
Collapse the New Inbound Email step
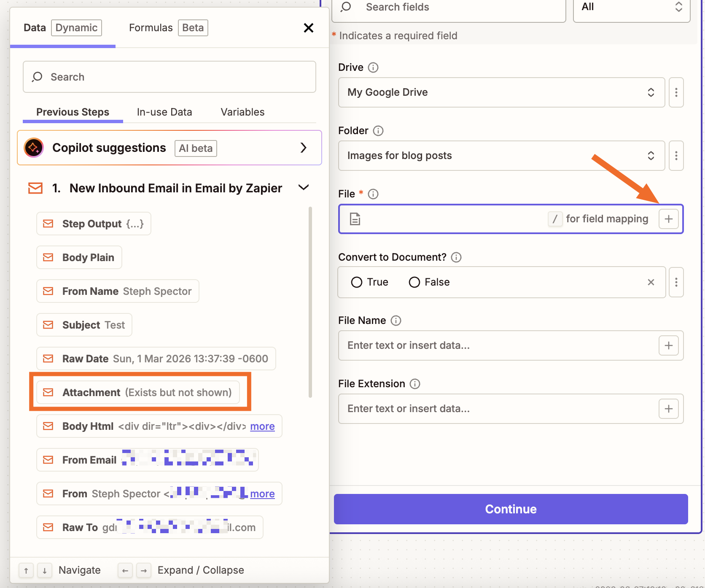click(304, 188)
